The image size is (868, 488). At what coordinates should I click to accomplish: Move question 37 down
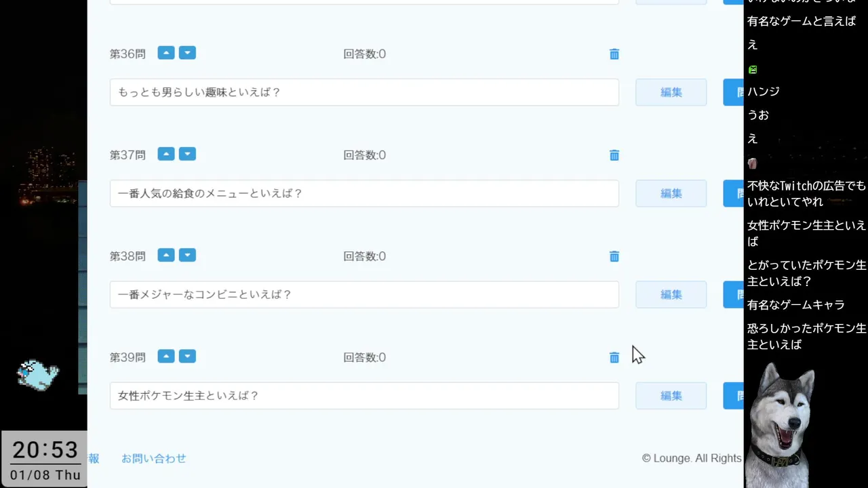click(x=187, y=154)
